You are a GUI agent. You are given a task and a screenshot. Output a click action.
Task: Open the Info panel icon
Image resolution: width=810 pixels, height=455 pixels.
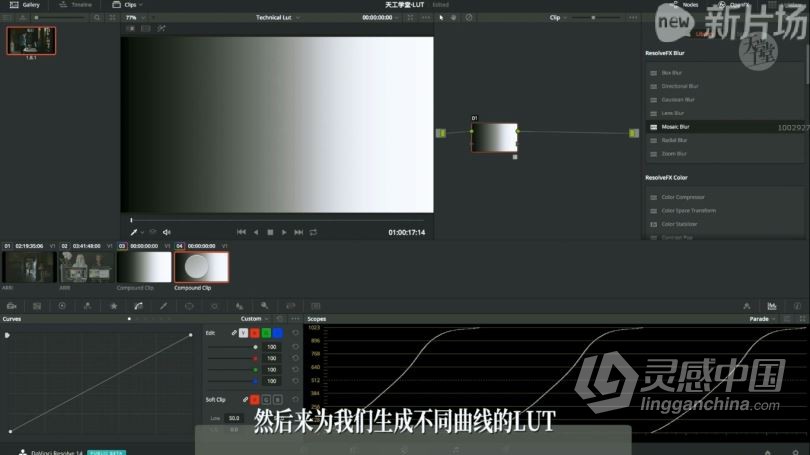[x=797, y=306]
